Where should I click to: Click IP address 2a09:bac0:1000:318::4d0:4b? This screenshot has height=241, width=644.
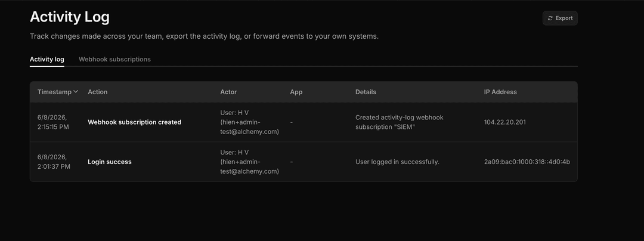click(527, 162)
